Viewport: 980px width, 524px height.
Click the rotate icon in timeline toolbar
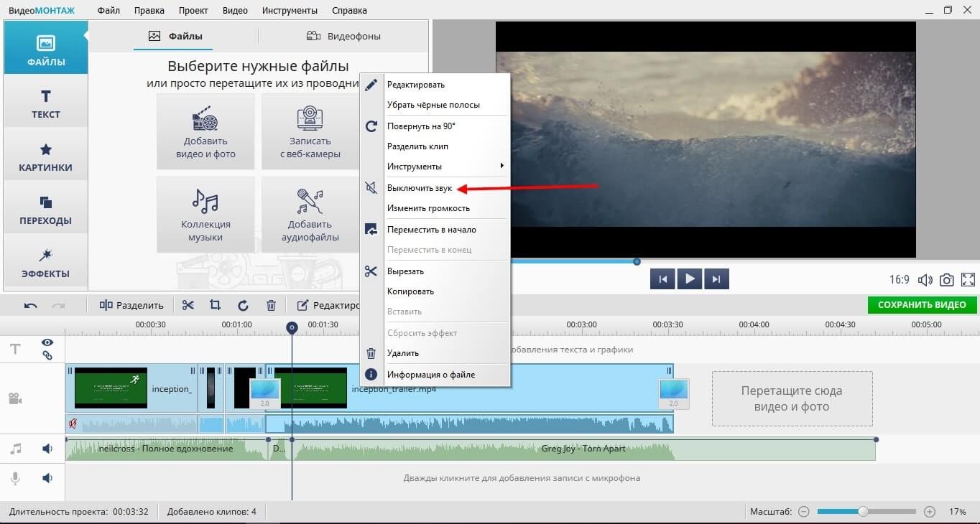click(x=243, y=305)
